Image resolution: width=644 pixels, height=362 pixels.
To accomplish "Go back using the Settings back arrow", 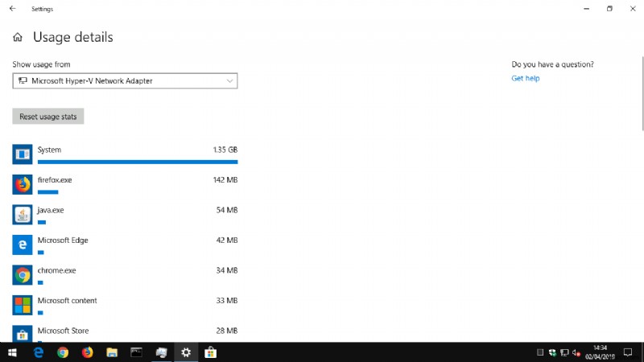I will pyautogui.click(x=12, y=9).
